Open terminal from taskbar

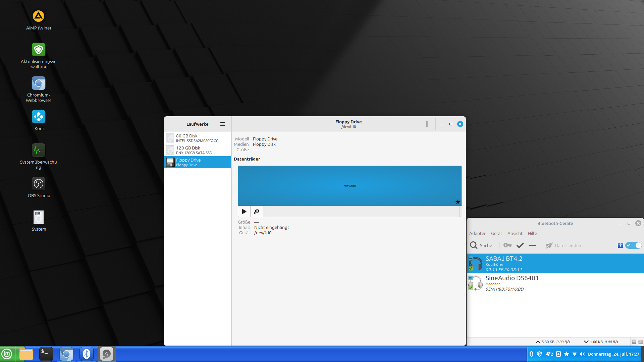(x=46, y=354)
